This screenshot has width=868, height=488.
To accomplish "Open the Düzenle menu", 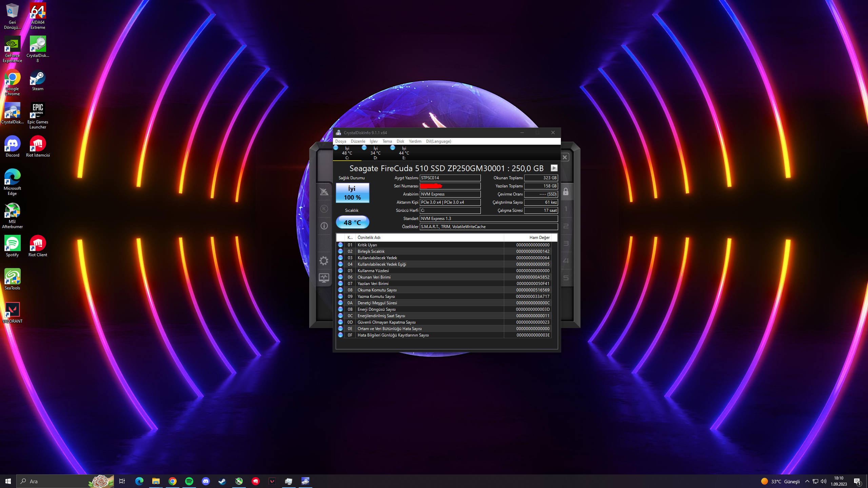I will [358, 141].
